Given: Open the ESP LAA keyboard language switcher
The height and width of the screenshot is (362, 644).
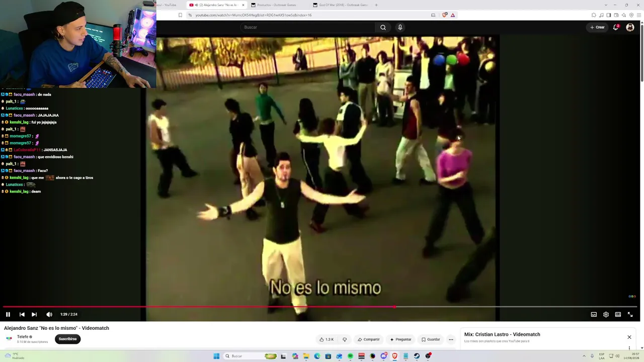Looking at the screenshot, I should tap(602, 356).
